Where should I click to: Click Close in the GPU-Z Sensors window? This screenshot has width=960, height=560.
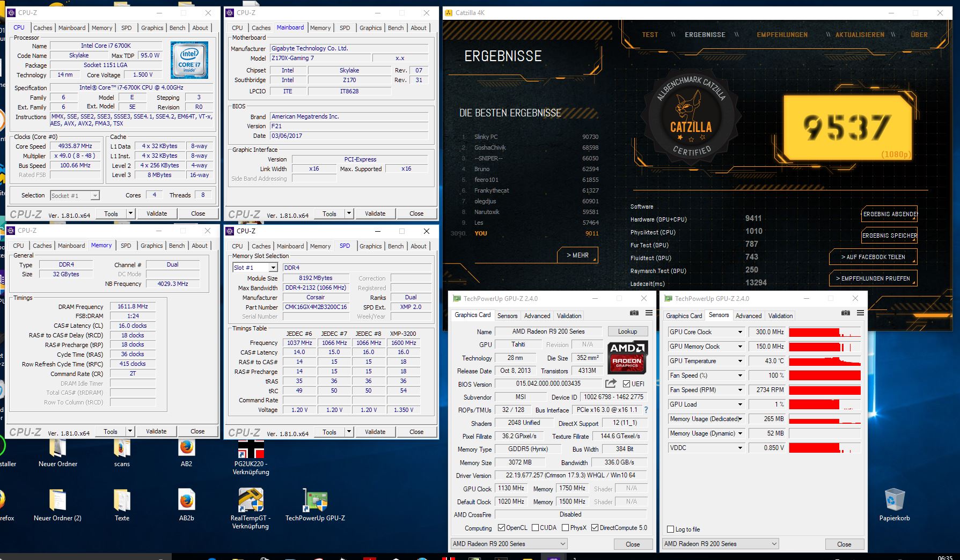844,544
